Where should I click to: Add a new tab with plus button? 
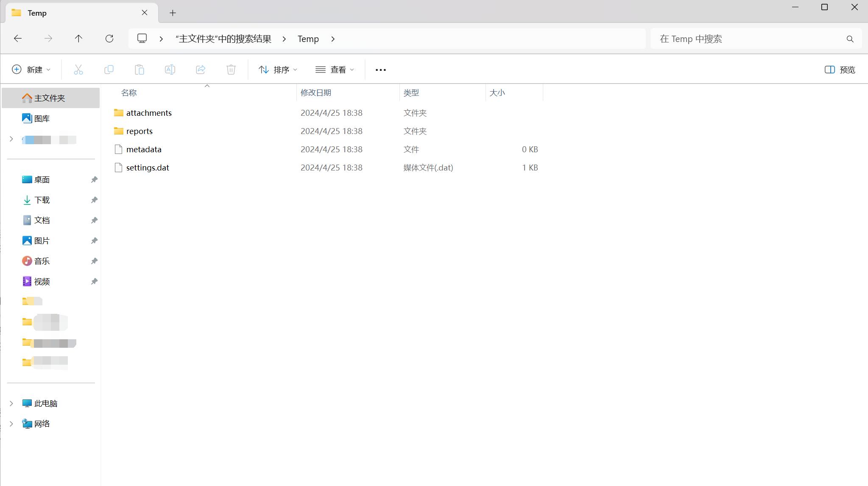point(173,13)
